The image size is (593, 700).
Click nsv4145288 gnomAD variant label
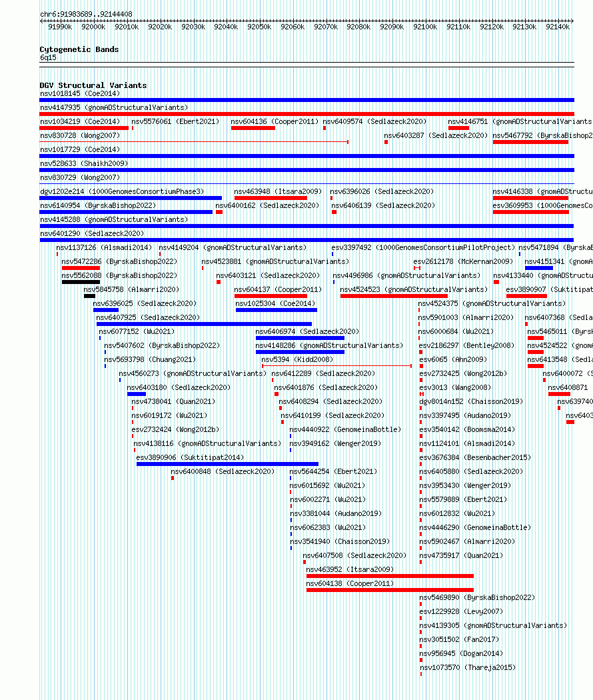point(114,219)
